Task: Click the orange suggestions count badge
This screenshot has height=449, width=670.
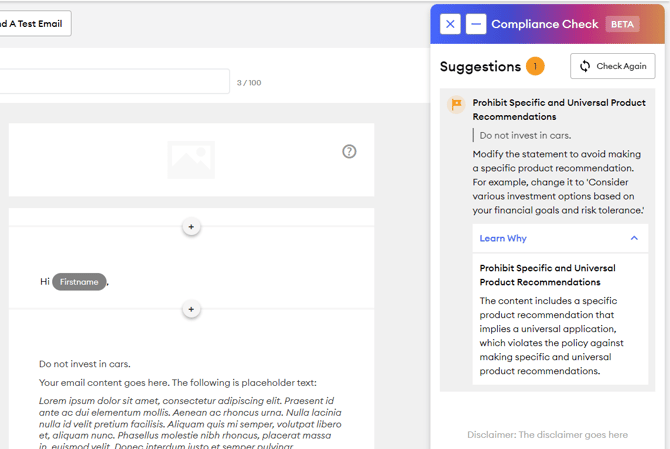Action: click(x=535, y=67)
